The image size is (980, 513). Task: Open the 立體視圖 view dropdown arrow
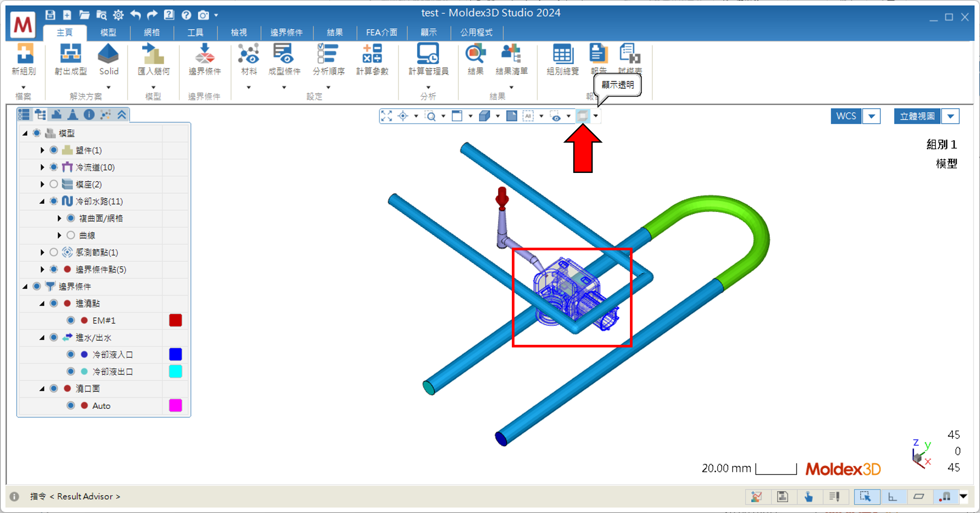click(x=950, y=116)
